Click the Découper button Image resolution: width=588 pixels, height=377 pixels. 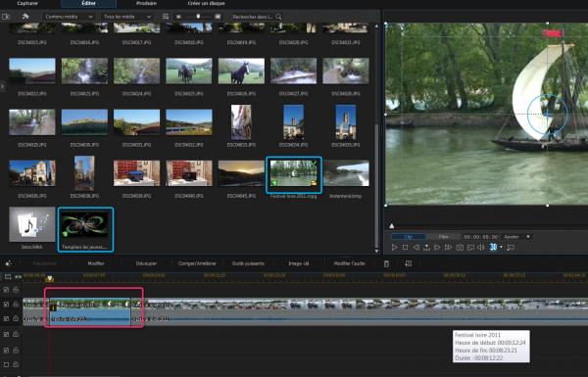pyautogui.click(x=146, y=263)
